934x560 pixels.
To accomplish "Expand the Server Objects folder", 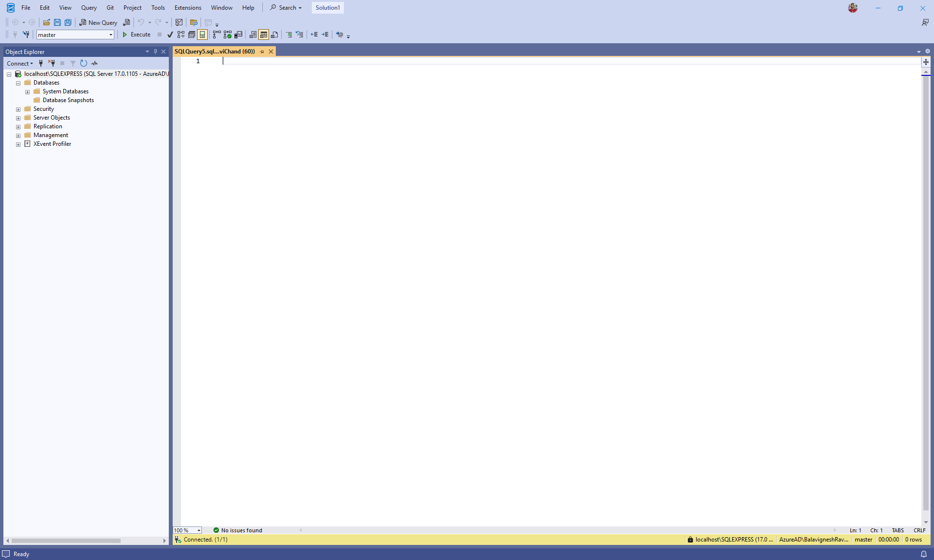I will coord(18,118).
